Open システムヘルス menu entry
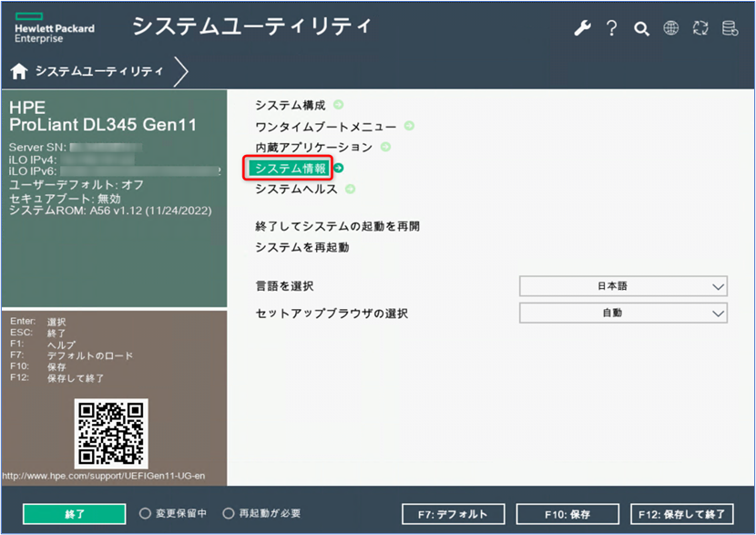The image size is (756, 535). tap(296, 189)
